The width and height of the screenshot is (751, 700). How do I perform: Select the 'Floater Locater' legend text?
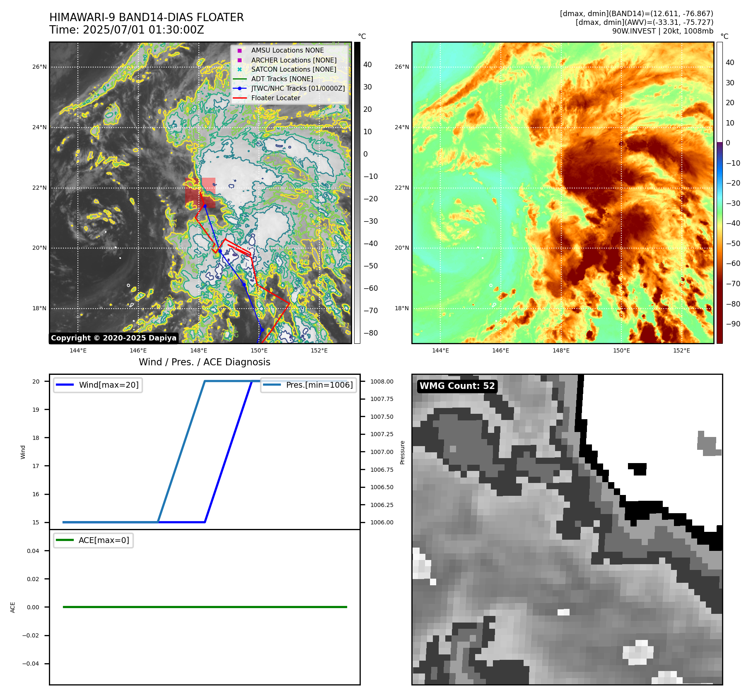(x=276, y=98)
